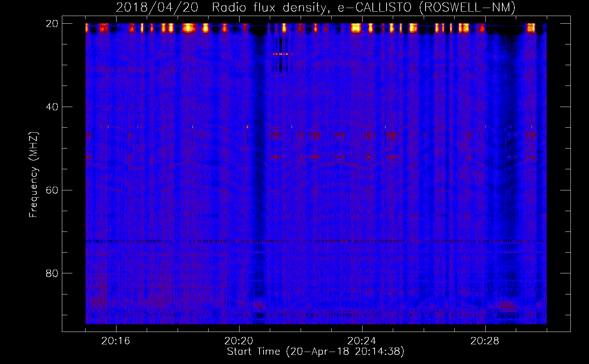Click the continuous horizontal interference line near 72 MHz

coord(316,241)
